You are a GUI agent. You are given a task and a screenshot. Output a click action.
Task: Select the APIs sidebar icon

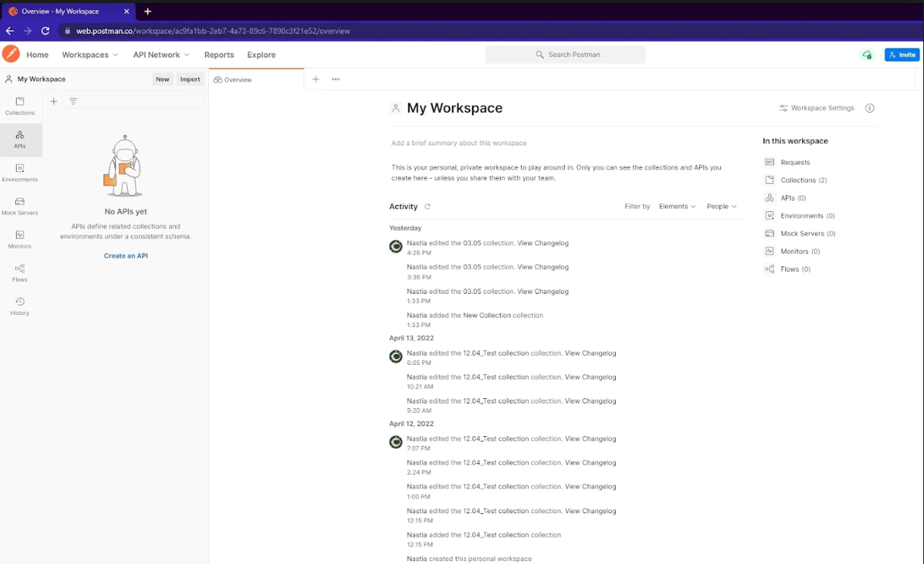(x=20, y=139)
